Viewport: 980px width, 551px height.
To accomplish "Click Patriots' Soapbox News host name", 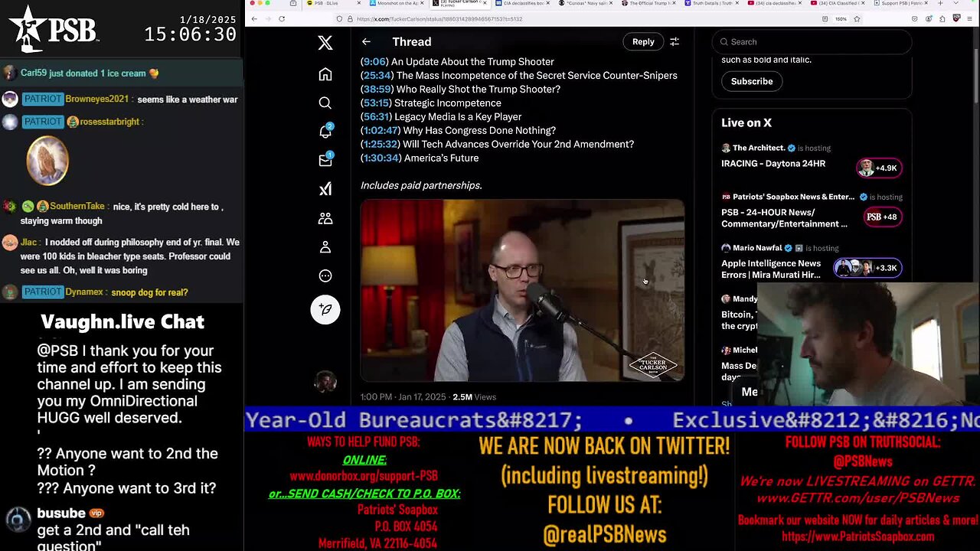I will click(x=793, y=197).
